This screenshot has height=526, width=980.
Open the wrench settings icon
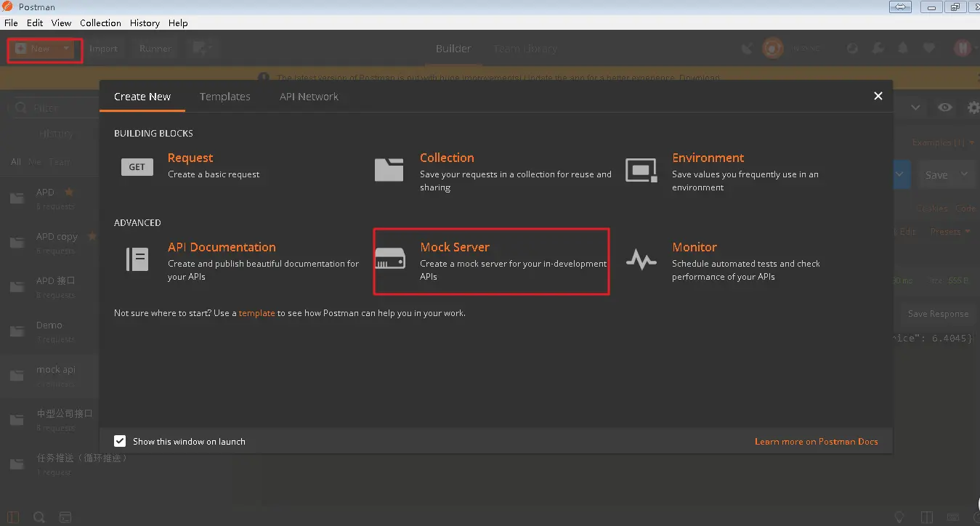coord(878,49)
